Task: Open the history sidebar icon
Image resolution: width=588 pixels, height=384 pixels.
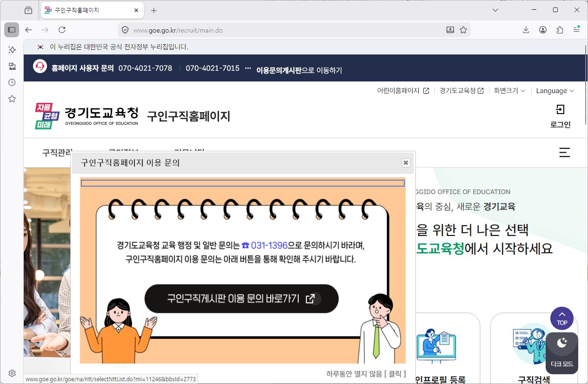Action: click(x=12, y=82)
